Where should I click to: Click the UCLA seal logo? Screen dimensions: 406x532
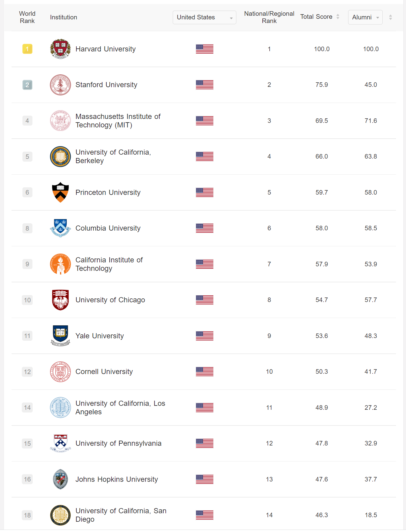click(60, 408)
